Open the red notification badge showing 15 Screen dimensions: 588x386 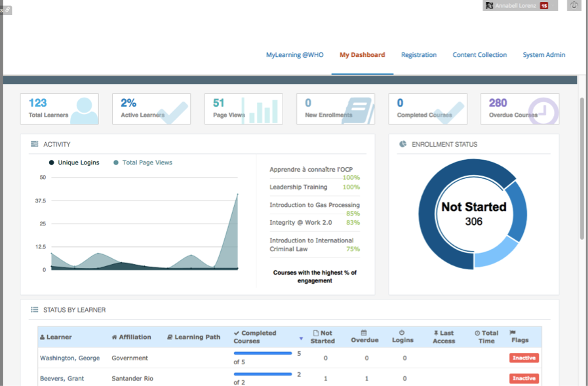[544, 6]
